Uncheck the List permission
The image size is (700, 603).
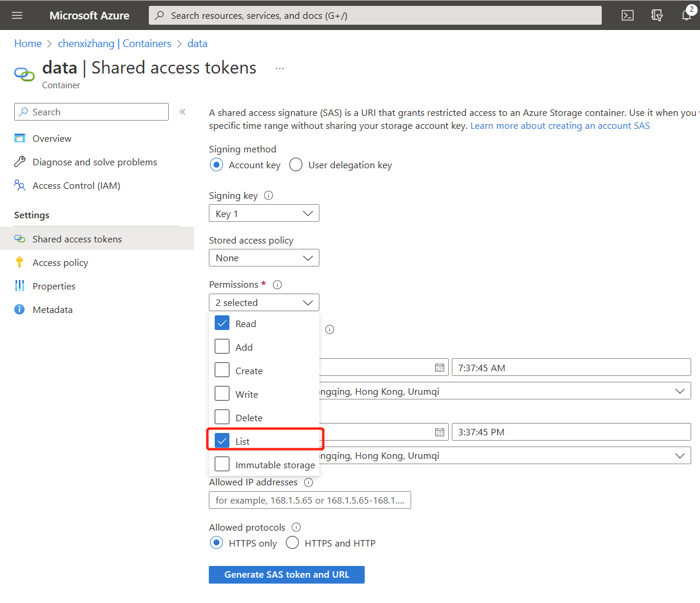pyautogui.click(x=222, y=441)
